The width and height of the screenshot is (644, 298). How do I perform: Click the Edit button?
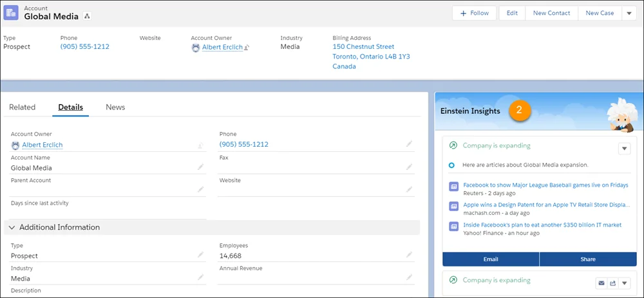click(x=512, y=13)
